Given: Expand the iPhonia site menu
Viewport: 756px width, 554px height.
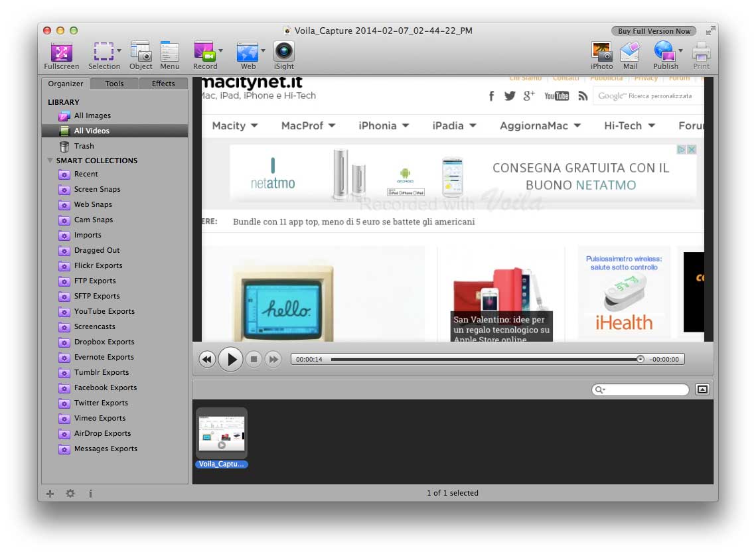Looking at the screenshot, I should [384, 126].
